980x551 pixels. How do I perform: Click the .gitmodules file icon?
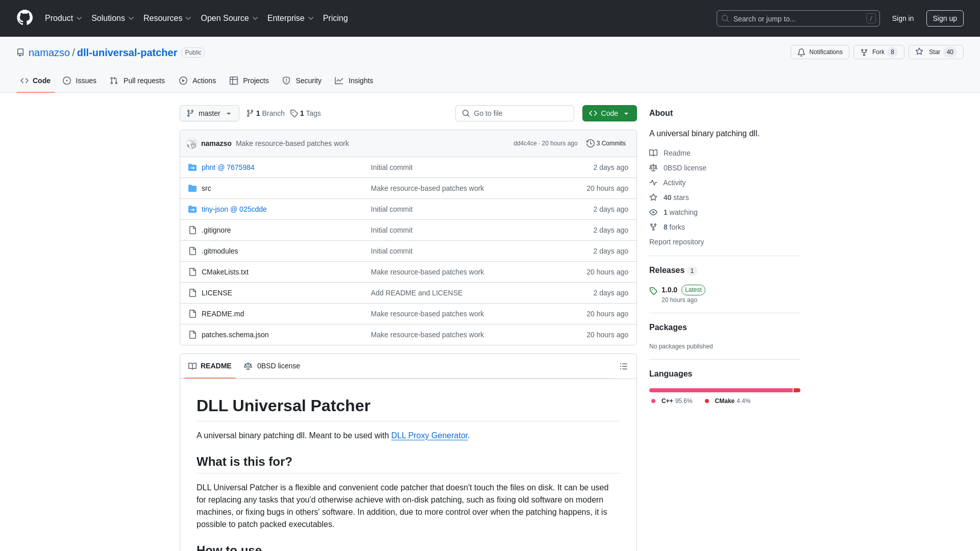pyautogui.click(x=192, y=251)
